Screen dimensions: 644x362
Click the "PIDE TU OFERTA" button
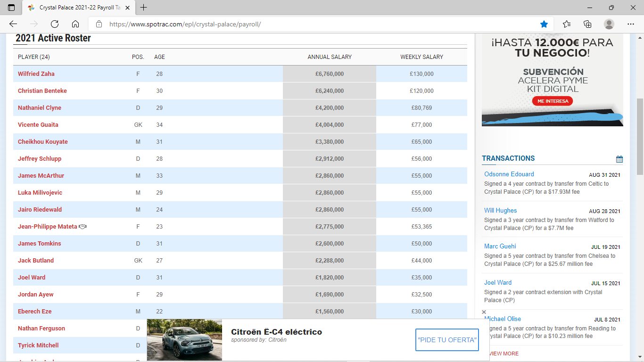[447, 340]
